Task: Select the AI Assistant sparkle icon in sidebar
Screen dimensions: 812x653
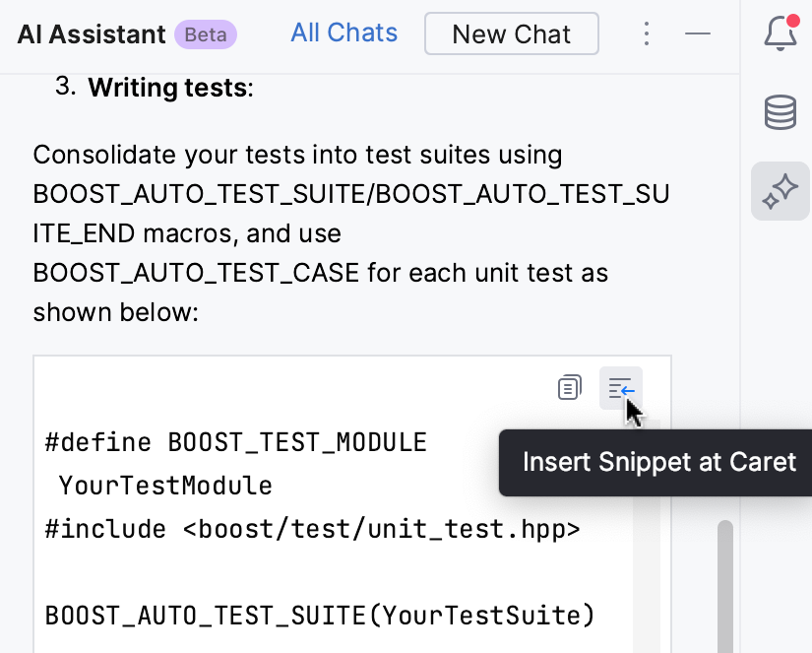Action: pos(780,190)
